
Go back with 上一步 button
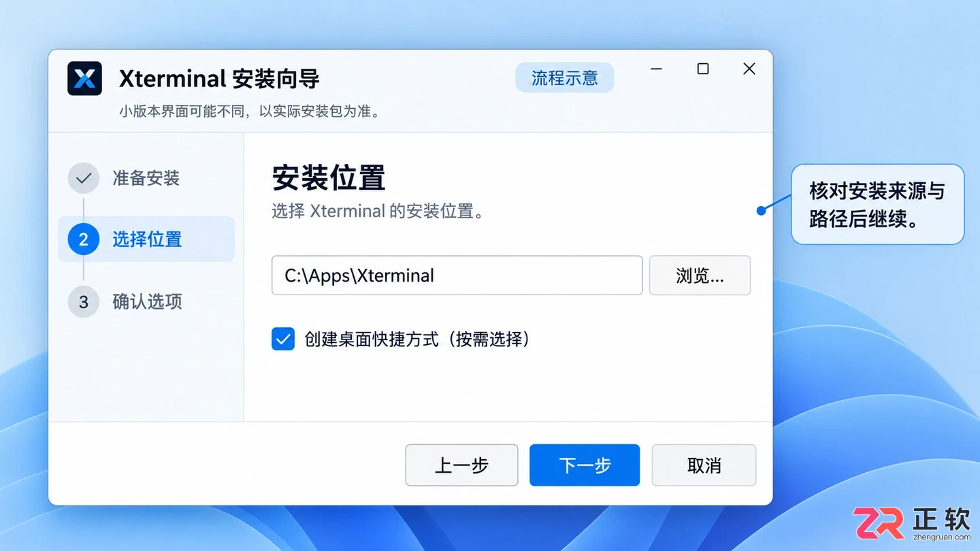[x=461, y=465]
